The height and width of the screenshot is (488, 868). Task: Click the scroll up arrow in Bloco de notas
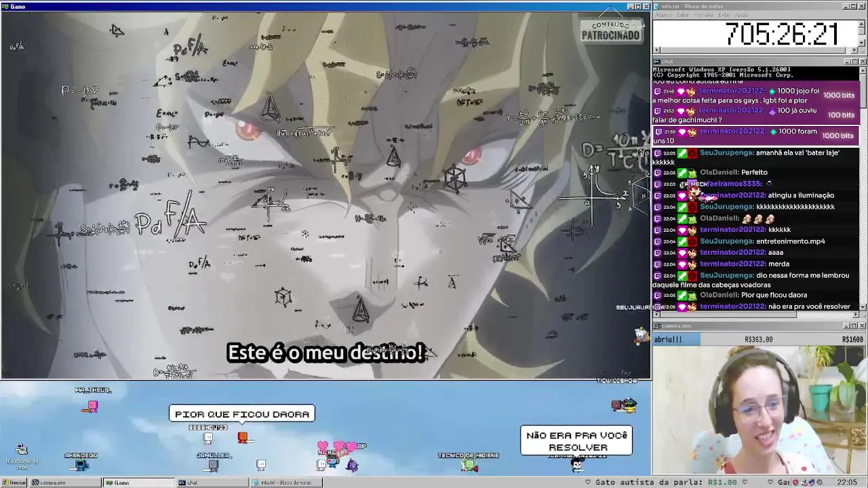coord(863,23)
